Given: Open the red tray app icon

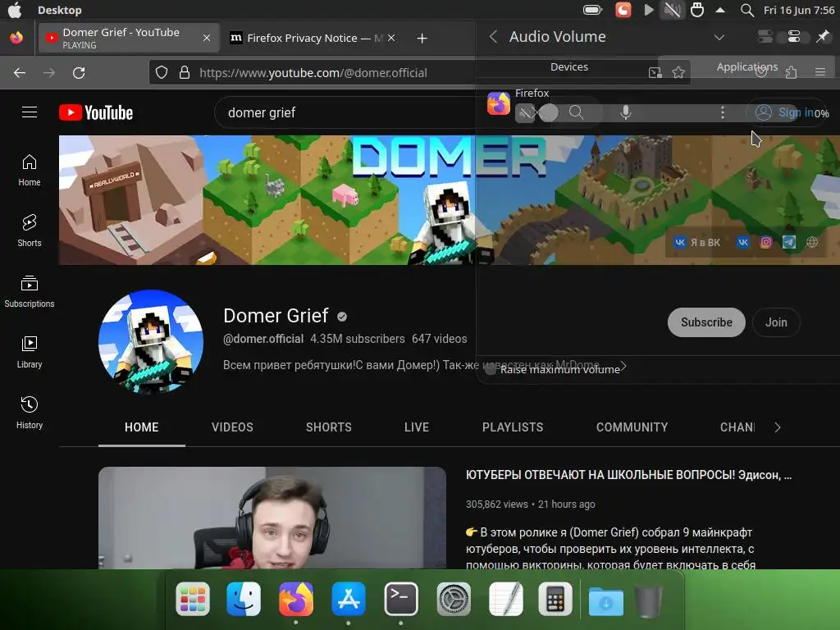Looking at the screenshot, I should click(623, 10).
